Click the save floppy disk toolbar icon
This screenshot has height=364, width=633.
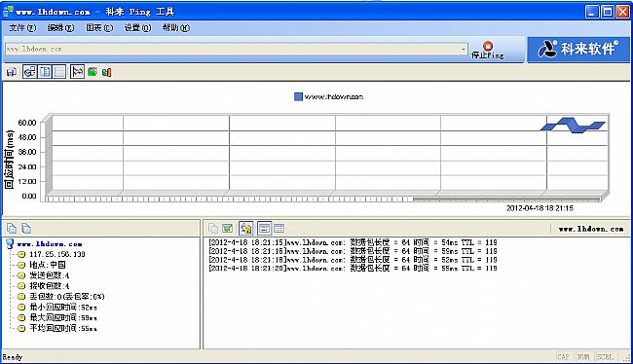click(x=12, y=72)
